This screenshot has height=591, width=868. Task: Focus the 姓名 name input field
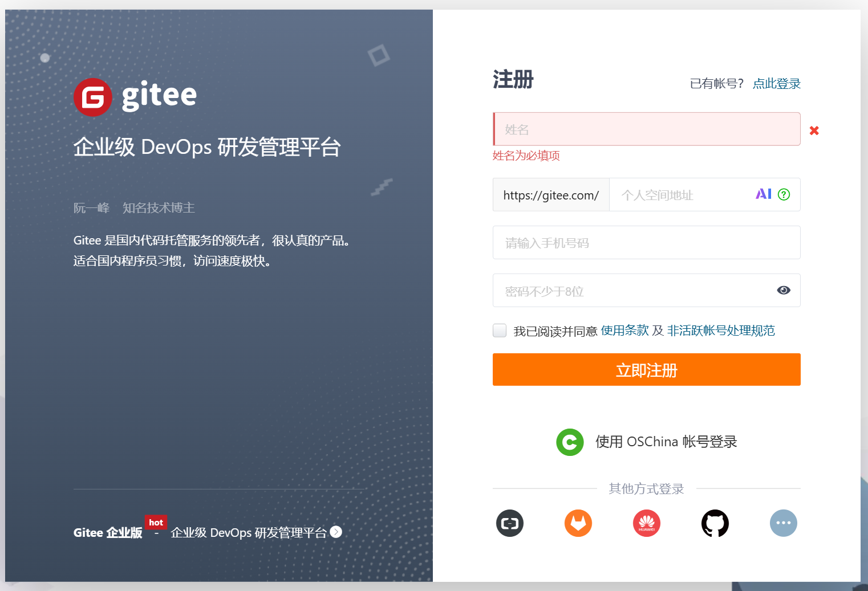(647, 129)
